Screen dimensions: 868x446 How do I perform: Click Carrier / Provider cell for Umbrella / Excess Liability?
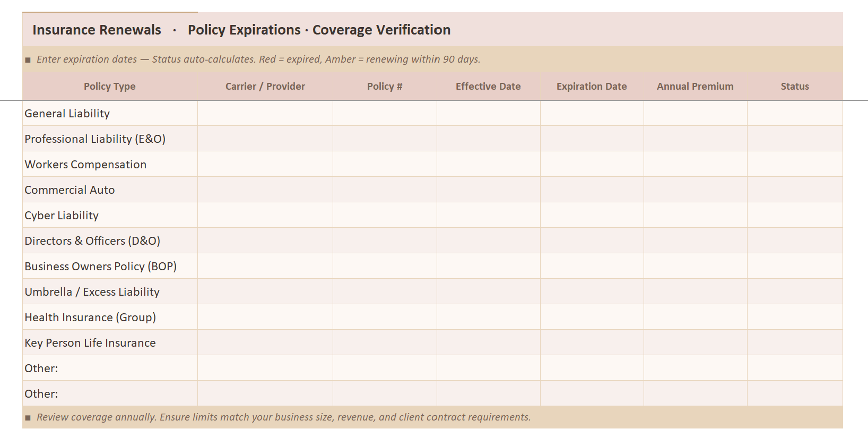[265, 291]
